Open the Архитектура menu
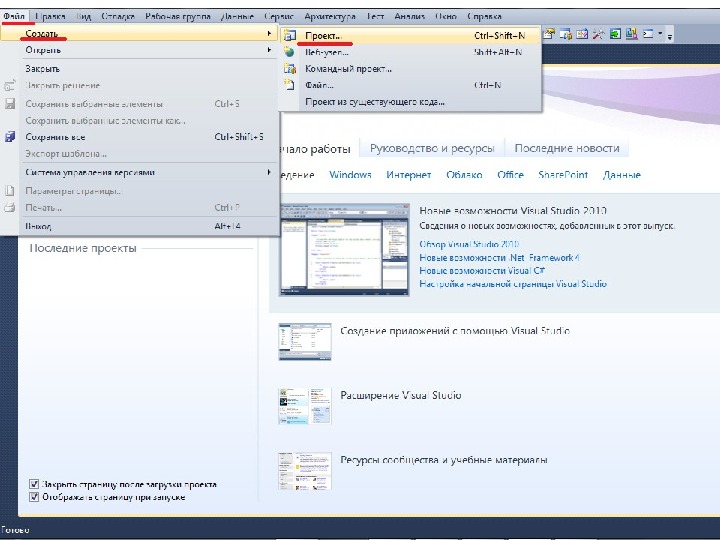This screenshot has height=540, width=720. click(330, 17)
